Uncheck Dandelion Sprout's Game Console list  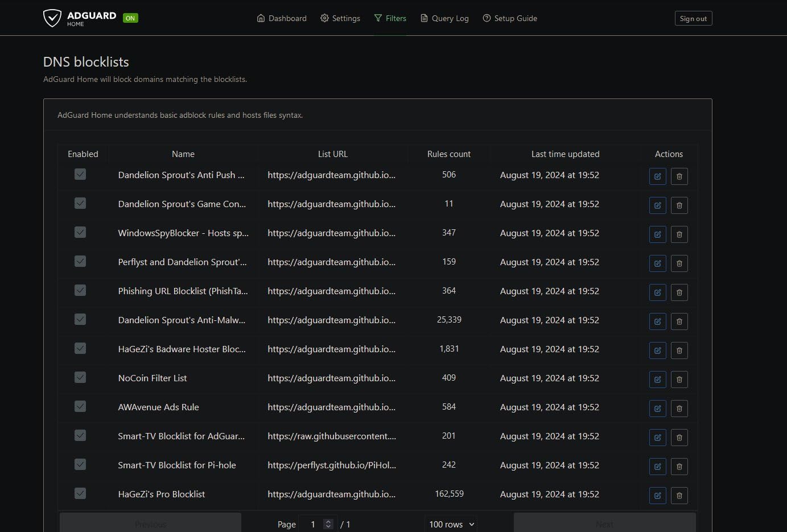80,203
